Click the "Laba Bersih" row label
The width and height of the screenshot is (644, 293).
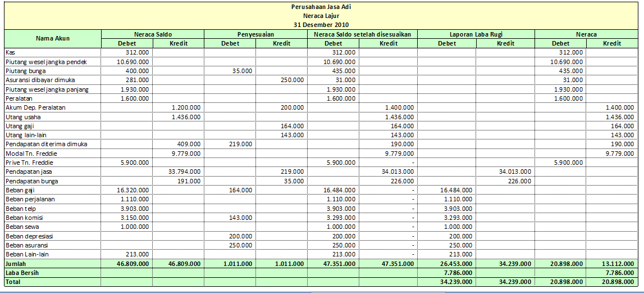(x=53, y=273)
